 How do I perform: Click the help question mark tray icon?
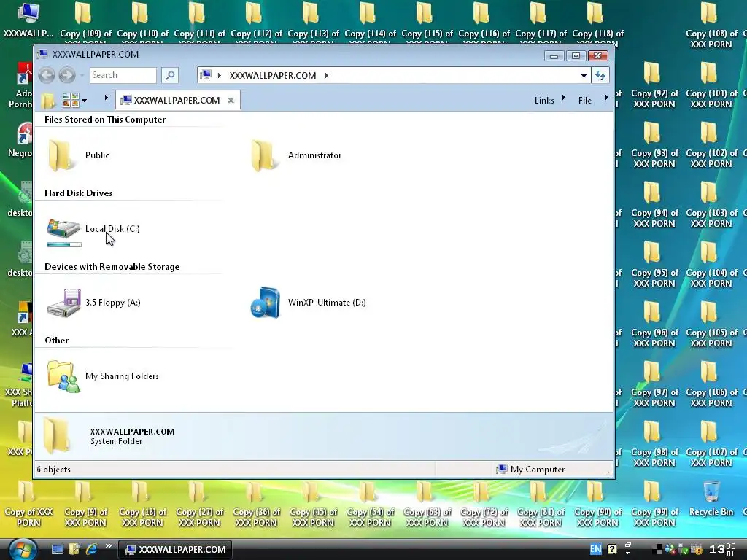point(612,550)
